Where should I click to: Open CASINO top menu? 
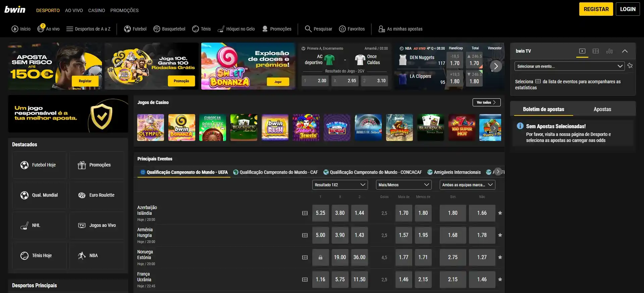(x=97, y=10)
